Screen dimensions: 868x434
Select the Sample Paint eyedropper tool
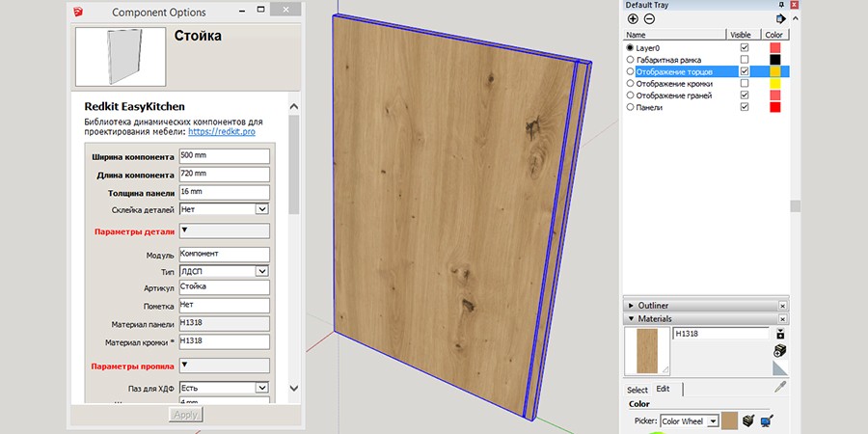[780, 387]
